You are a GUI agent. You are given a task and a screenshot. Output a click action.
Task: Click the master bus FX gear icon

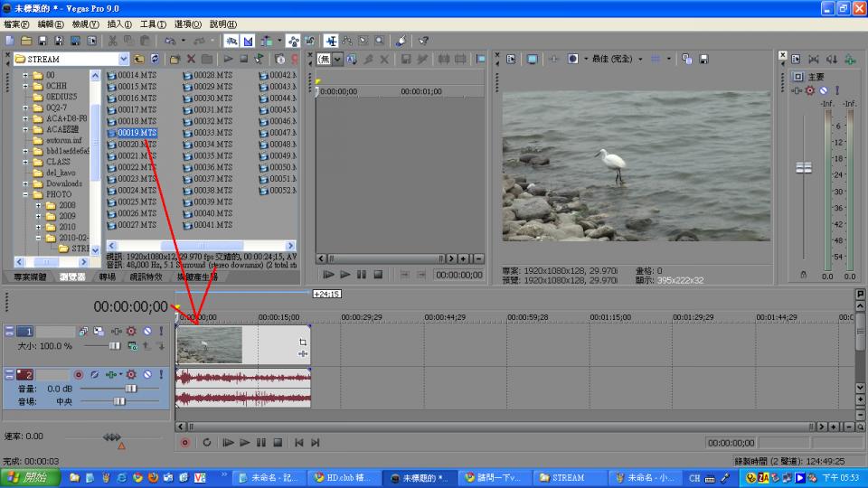click(810, 90)
